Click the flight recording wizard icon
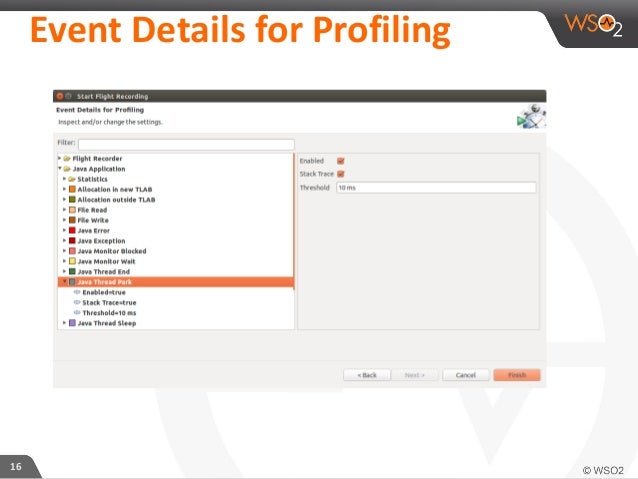 tap(531, 116)
